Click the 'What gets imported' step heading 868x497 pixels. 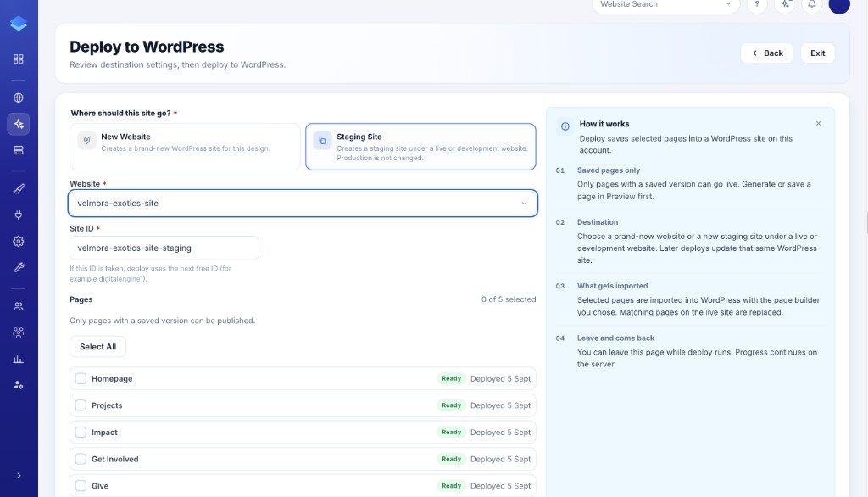612,286
